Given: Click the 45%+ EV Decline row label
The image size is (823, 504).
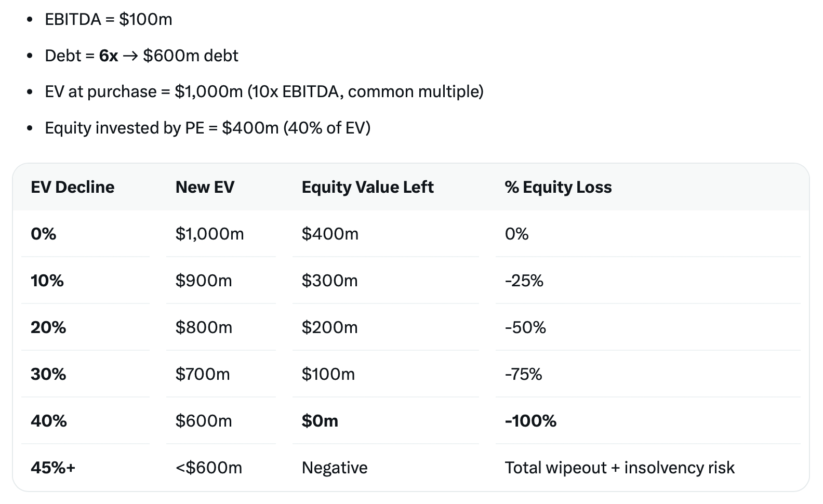Looking at the screenshot, I should coord(53,468).
